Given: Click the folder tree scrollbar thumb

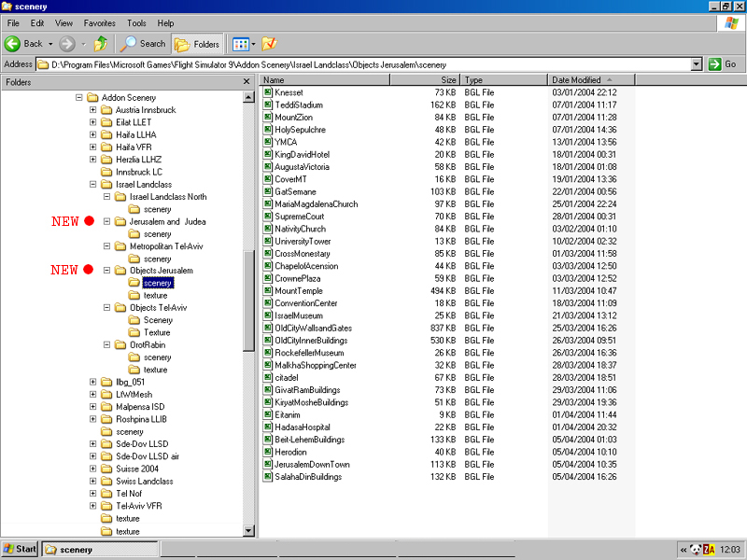Looking at the screenshot, I should pos(248,301).
